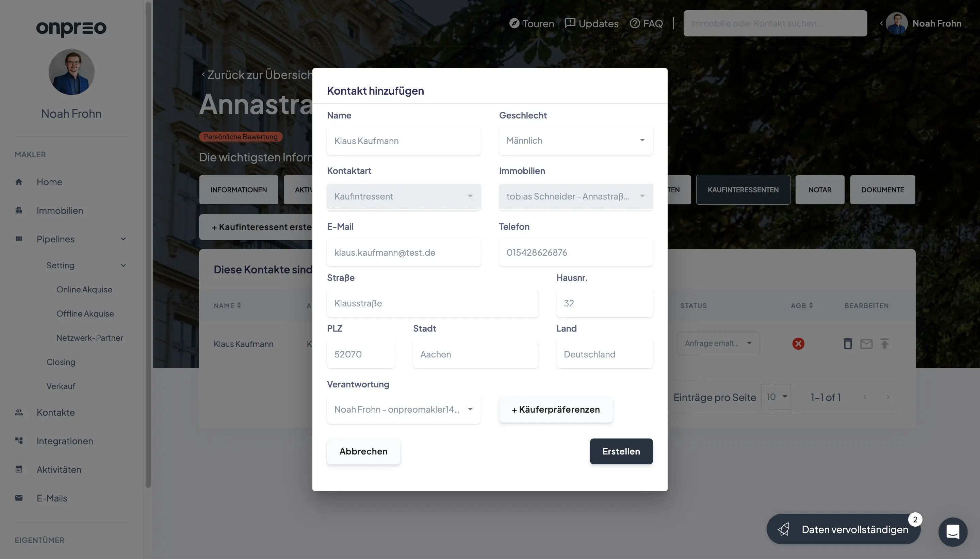Click the red X AGB status icon
Image resolution: width=980 pixels, height=559 pixels.
tap(798, 343)
